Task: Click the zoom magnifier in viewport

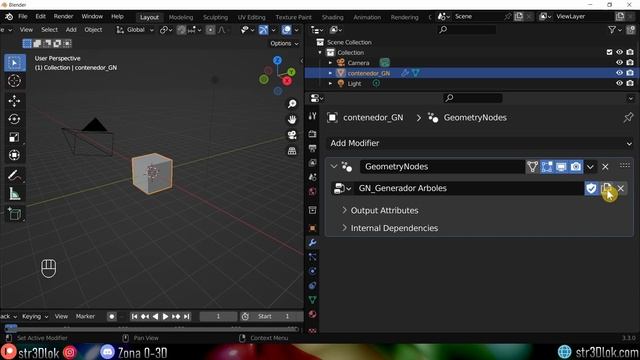Action: point(292,104)
